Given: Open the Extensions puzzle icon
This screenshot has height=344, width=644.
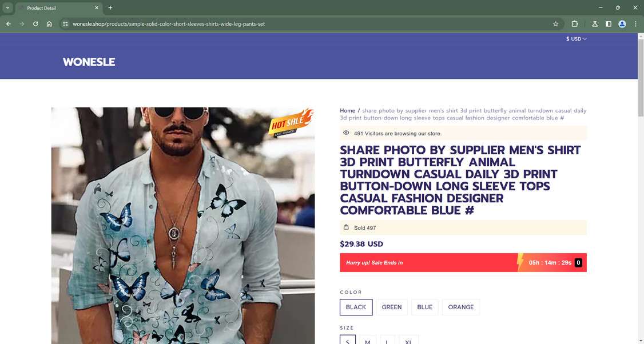Looking at the screenshot, I should [x=575, y=24].
